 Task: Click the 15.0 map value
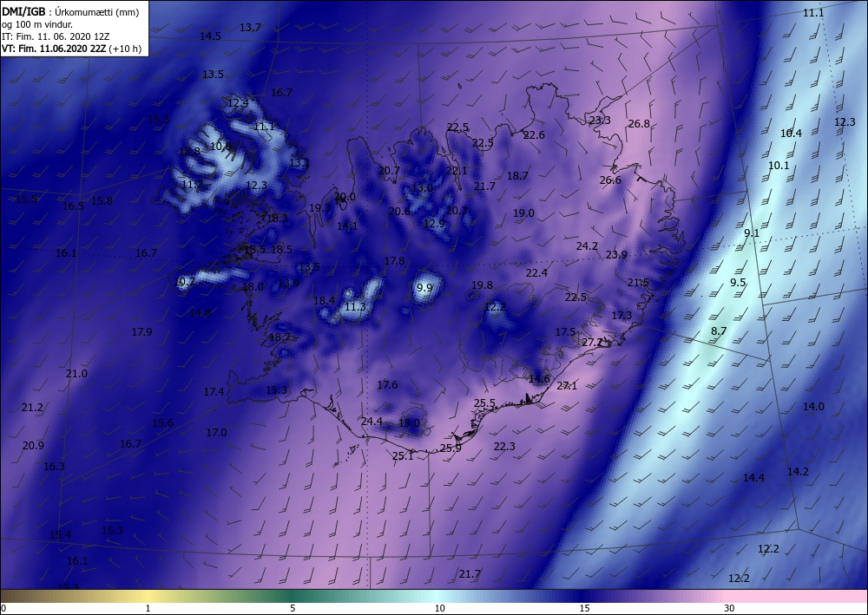[x=409, y=423]
